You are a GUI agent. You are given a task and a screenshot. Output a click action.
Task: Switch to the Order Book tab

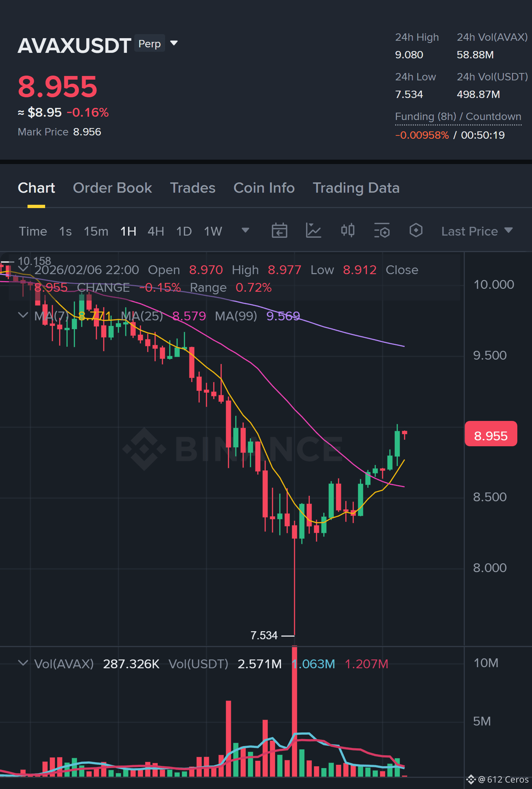point(112,188)
